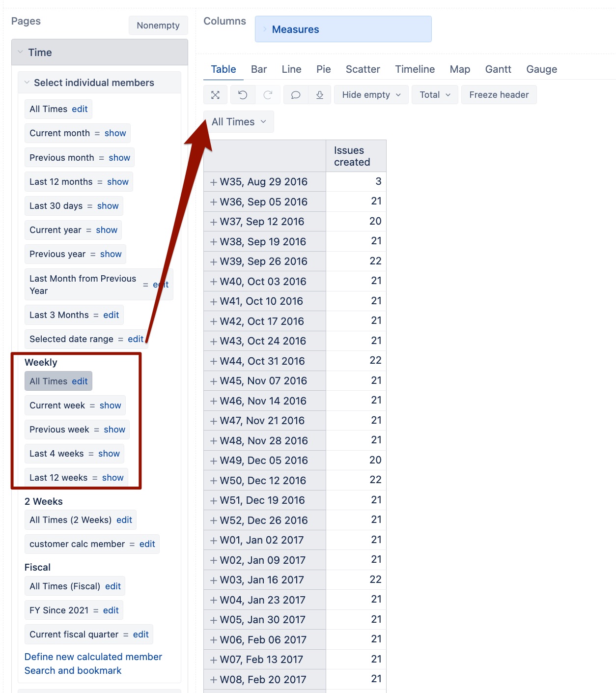Collapse Select individual members section
The width and height of the screenshot is (616, 693).
click(x=27, y=83)
